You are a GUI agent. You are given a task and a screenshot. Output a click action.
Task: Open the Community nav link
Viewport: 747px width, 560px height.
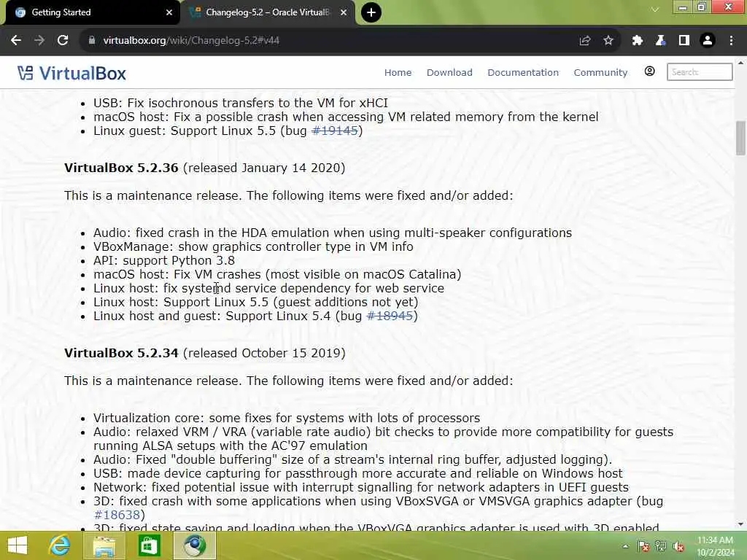click(600, 72)
